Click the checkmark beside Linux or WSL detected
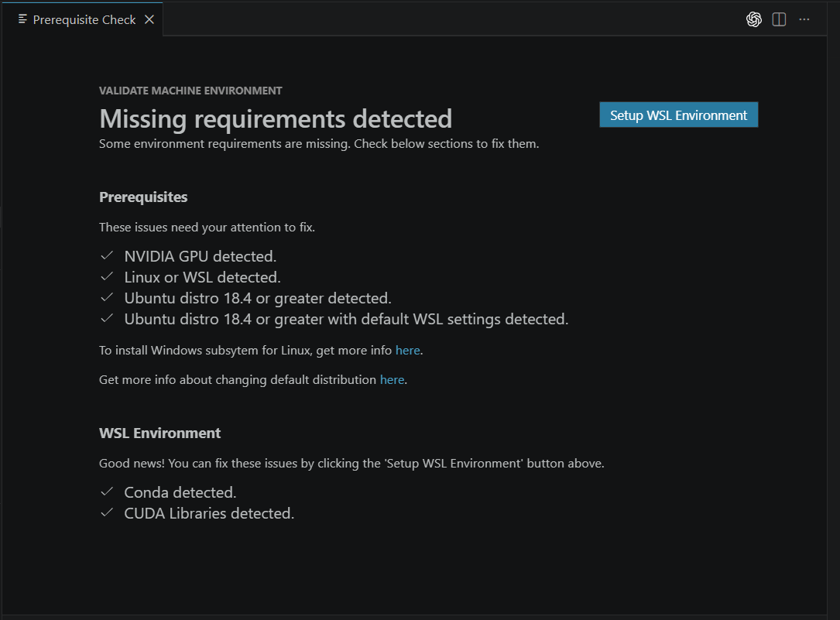This screenshot has height=620, width=840. pos(107,276)
